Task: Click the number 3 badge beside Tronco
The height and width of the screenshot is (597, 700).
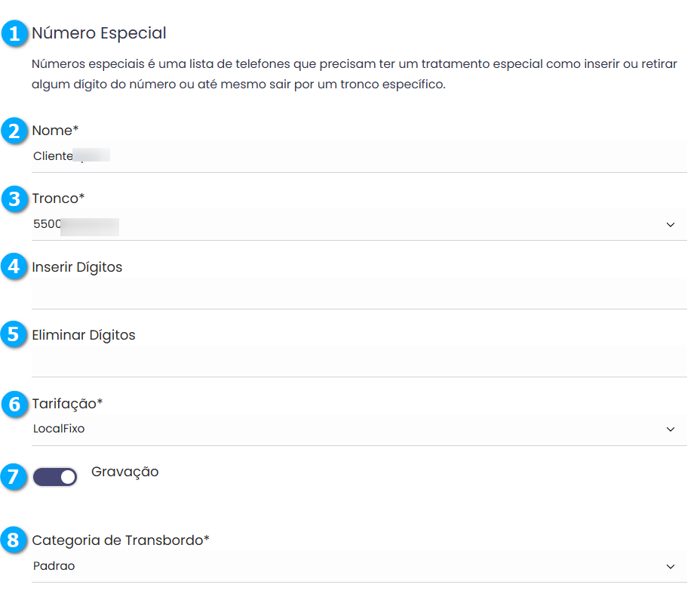Action: click(14, 199)
